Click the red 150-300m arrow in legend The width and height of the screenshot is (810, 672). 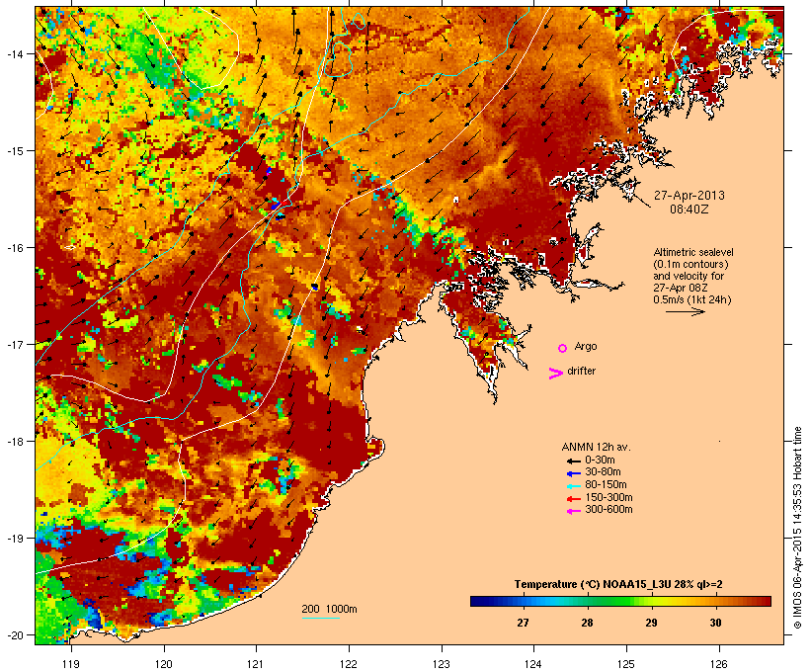574,499
